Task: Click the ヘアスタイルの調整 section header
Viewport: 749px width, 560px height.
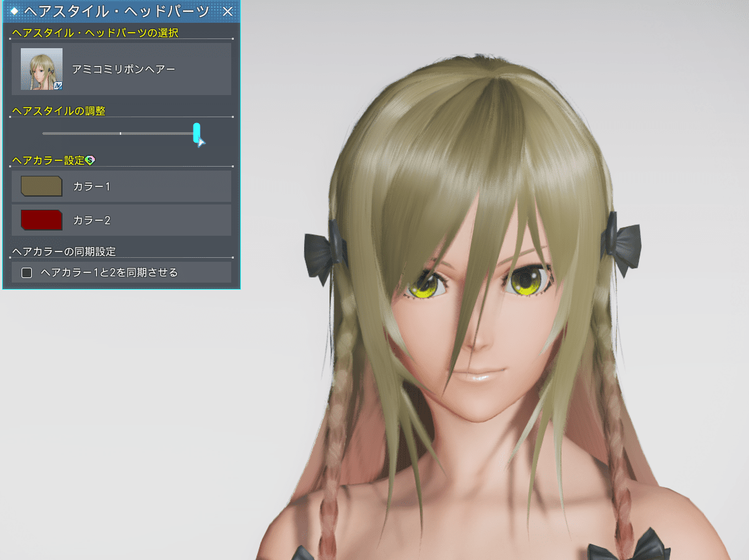Action: [x=59, y=111]
